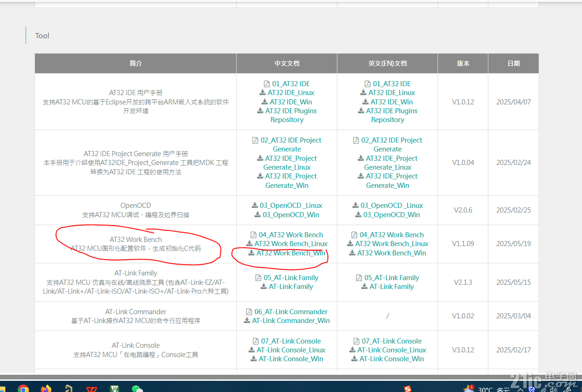Click date cell 2025/04/07
This screenshot has width=582, height=392.
pyautogui.click(x=514, y=102)
